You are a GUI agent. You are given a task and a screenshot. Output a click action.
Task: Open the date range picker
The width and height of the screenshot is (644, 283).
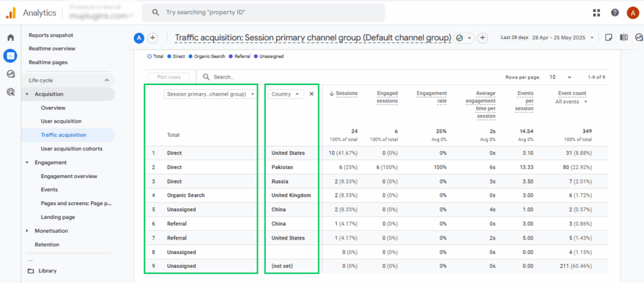548,37
